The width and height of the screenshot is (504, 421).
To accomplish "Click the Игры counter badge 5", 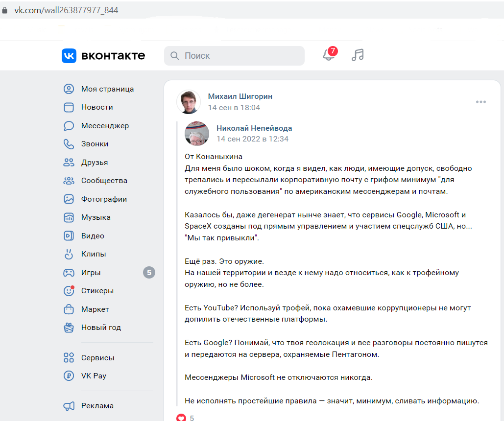I will (x=149, y=273).
